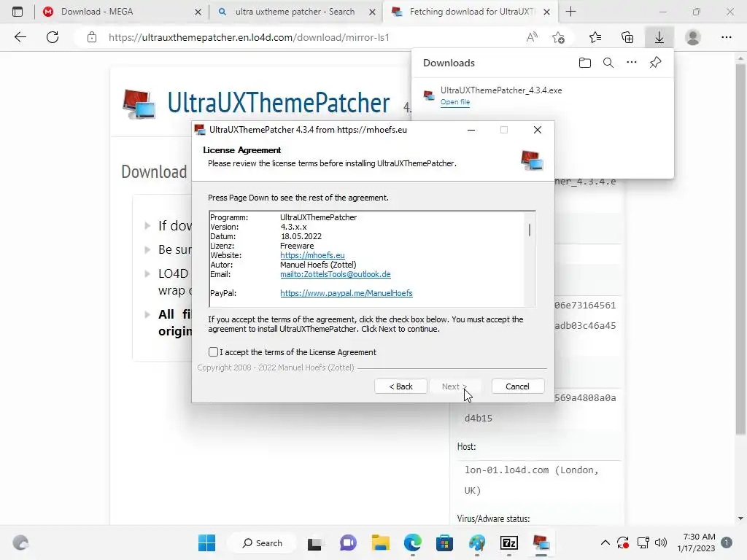Open downloads folder icon in Downloads panel

coord(584,63)
